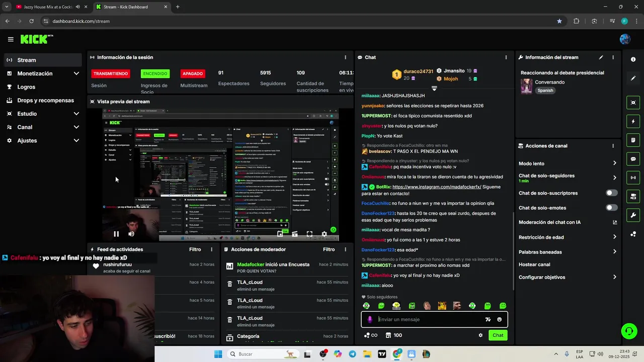
Task: Open TradingView from the taskbar
Action: pos(381,354)
